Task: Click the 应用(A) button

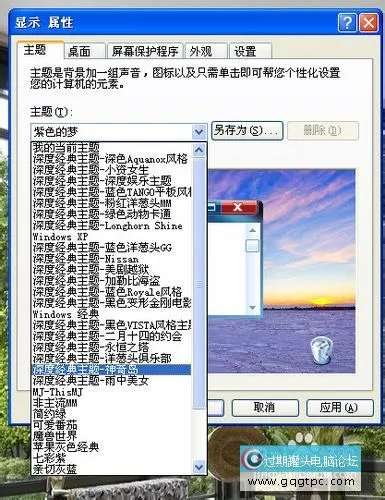Action: click(x=339, y=407)
